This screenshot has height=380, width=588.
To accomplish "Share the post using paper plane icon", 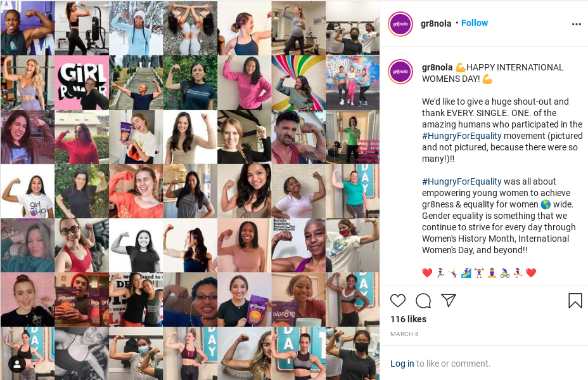I will pyautogui.click(x=449, y=301).
